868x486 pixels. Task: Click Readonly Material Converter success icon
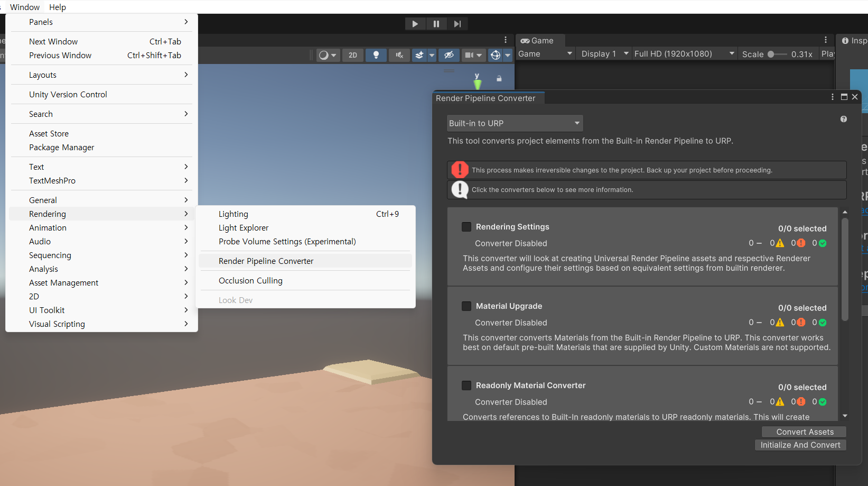(x=823, y=402)
